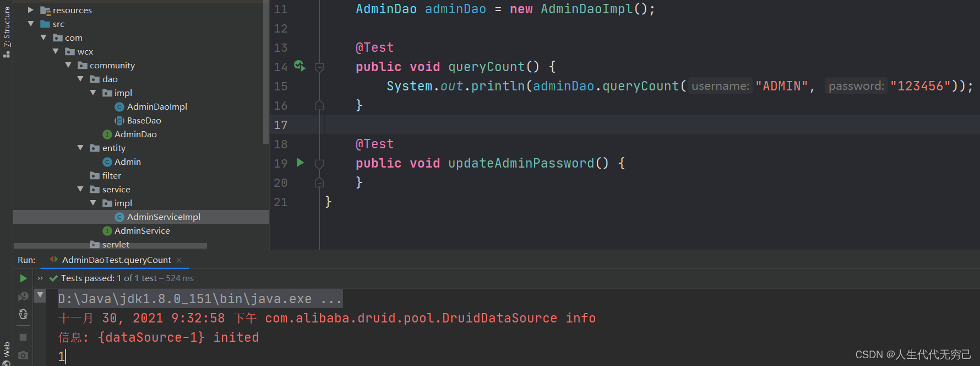The height and width of the screenshot is (366, 980).
Task: Collapse the dao impl package
Action: (93, 93)
